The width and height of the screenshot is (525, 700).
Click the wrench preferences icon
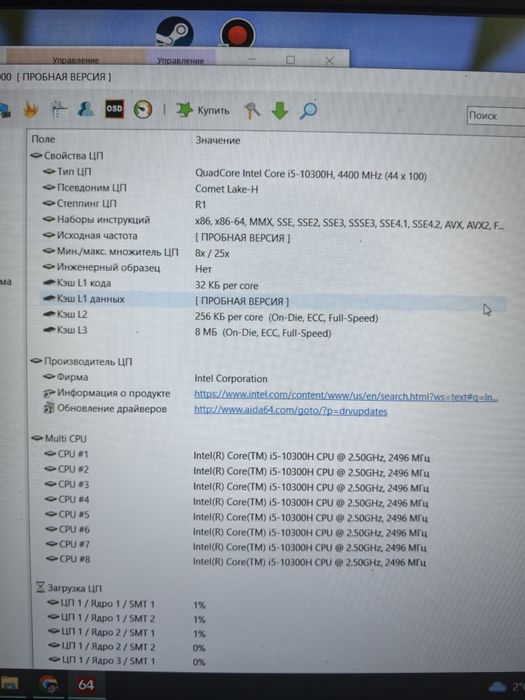(252, 111)
